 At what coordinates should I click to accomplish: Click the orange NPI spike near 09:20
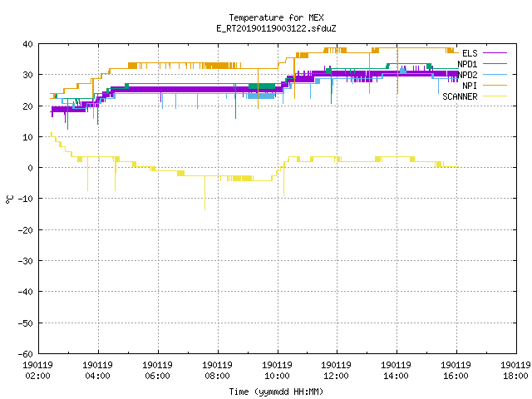259,89
